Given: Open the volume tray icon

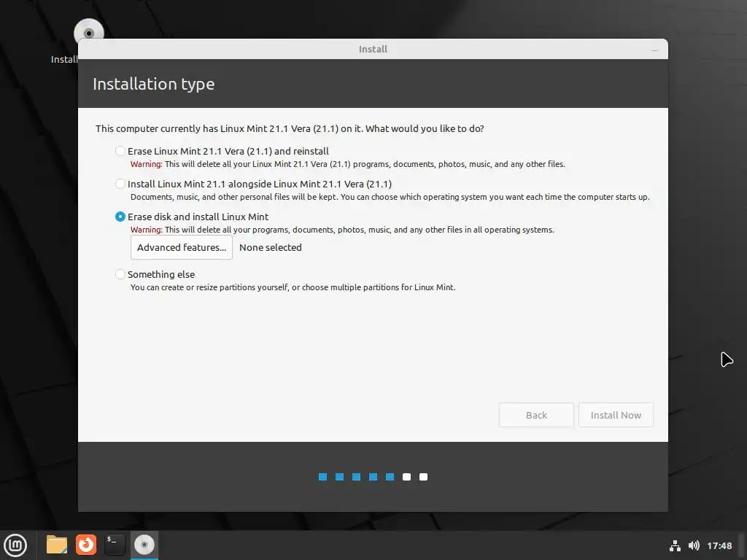Looking at the screenshot, I should click(x=694, y=545).
